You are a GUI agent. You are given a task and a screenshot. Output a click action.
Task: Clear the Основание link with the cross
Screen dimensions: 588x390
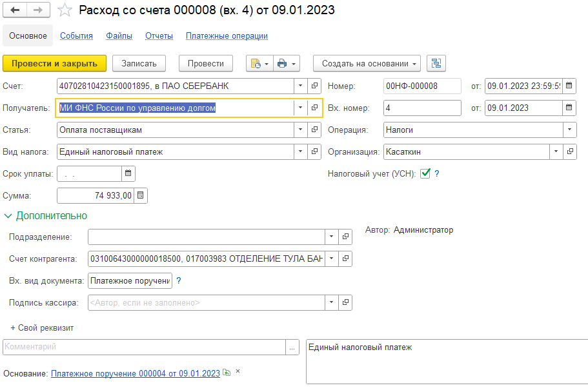point(238,371)
